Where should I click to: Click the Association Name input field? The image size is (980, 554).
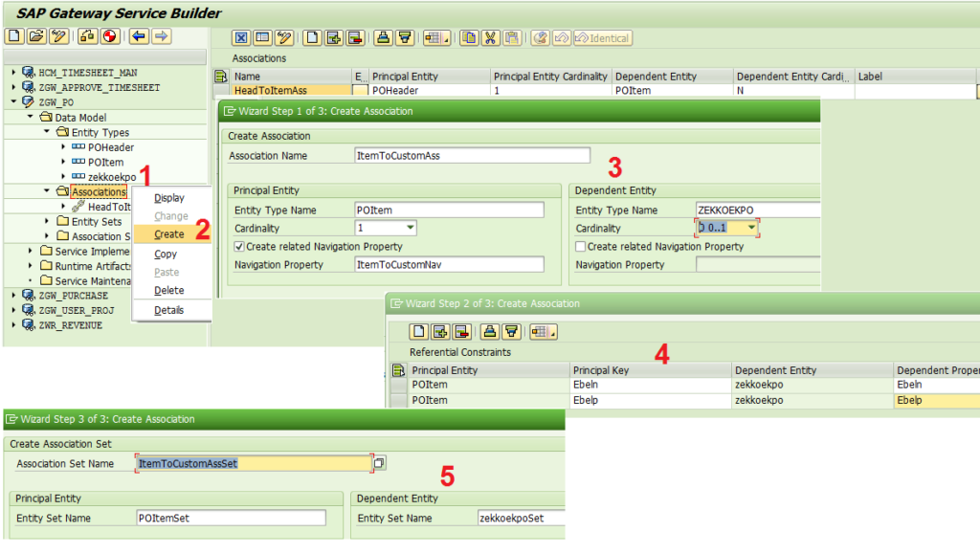[472, 156]
